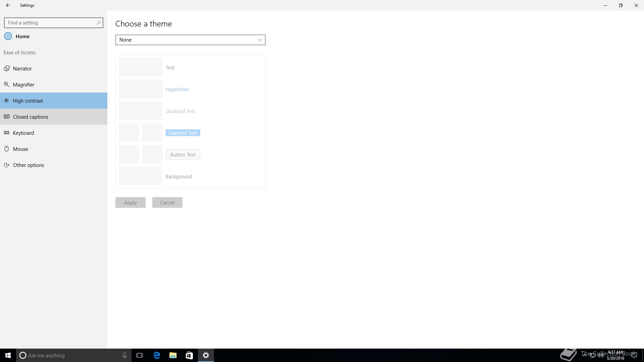This screenshot has height=362, width=644.
Task: Open Microsoft Edge from taskbar
Action: click(157, 355)
